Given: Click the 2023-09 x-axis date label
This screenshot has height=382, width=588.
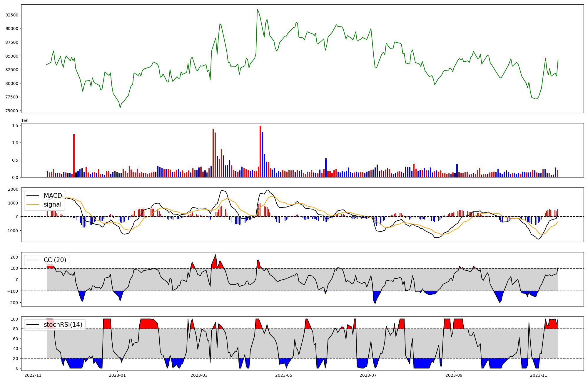Looking at the screenshot, I should pyautogui.click(x=454, y=375).
